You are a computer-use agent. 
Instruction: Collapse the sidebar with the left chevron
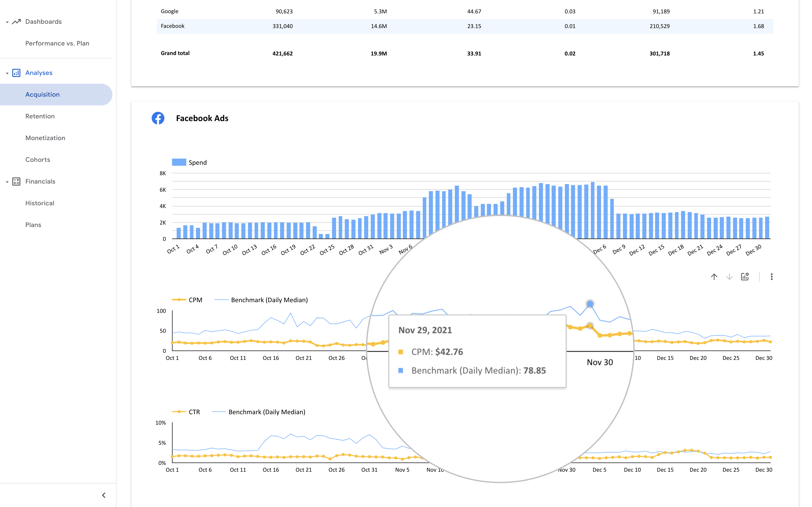click(x=103, y=495)
